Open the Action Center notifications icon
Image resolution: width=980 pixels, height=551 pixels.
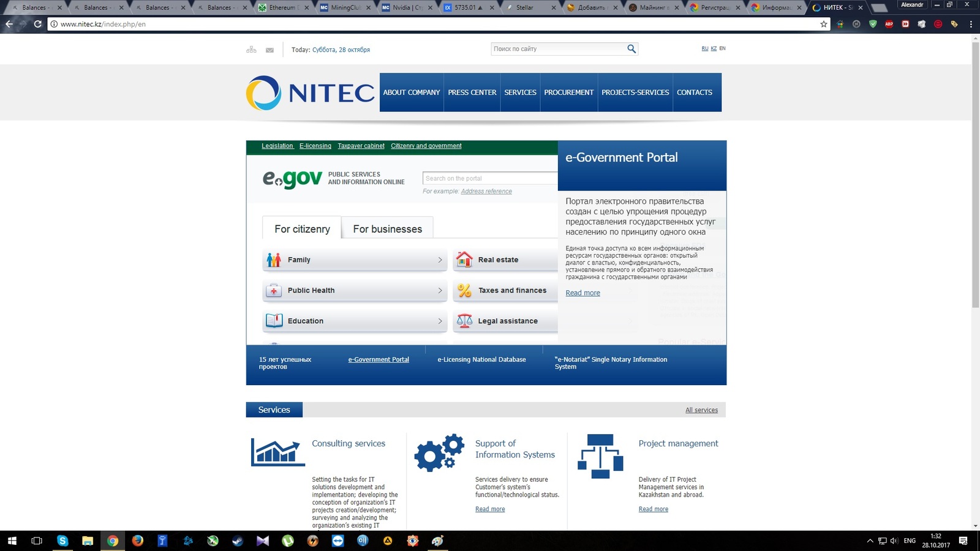(963, 541)
